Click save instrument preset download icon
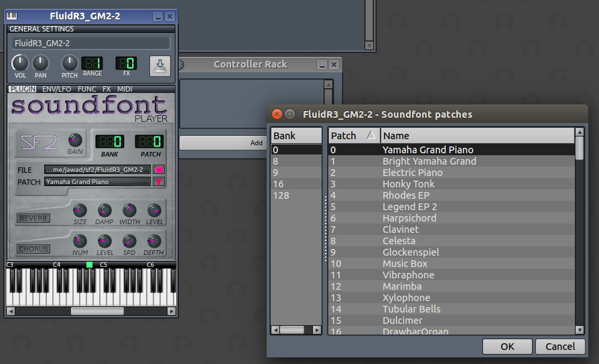This screenshot has width=599, height=364. click(x=160, y=66)
